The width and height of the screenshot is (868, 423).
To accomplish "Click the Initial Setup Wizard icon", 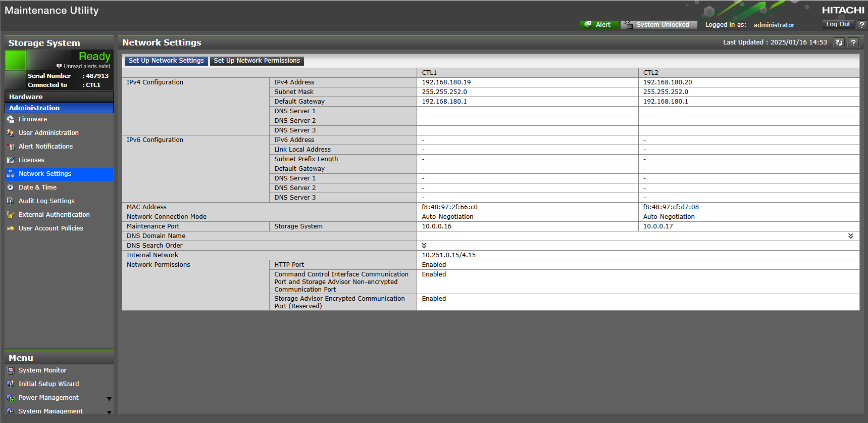I will [x=11, y=384].
